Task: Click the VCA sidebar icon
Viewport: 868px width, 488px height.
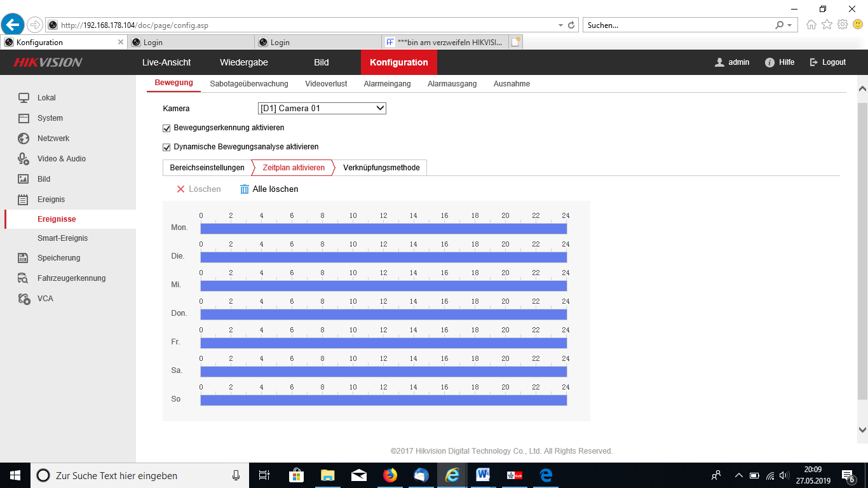Action: click(x=24, y=299)
